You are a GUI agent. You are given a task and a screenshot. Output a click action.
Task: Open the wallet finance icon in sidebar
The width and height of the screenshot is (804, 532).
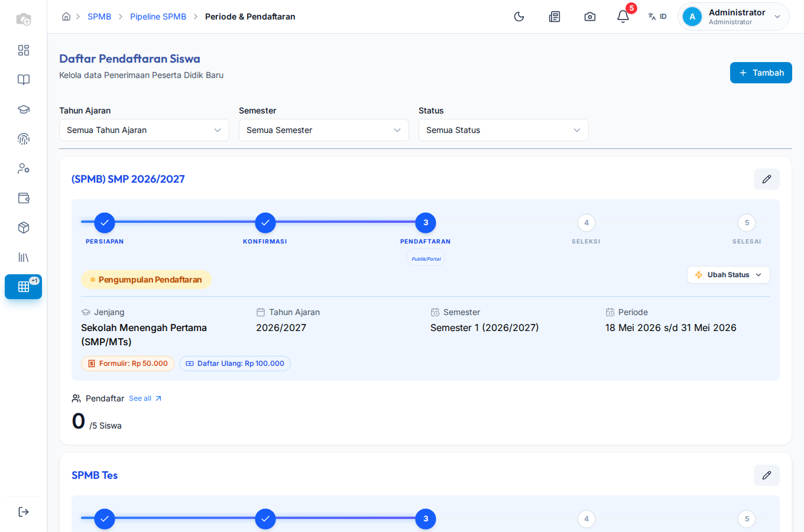24,198
